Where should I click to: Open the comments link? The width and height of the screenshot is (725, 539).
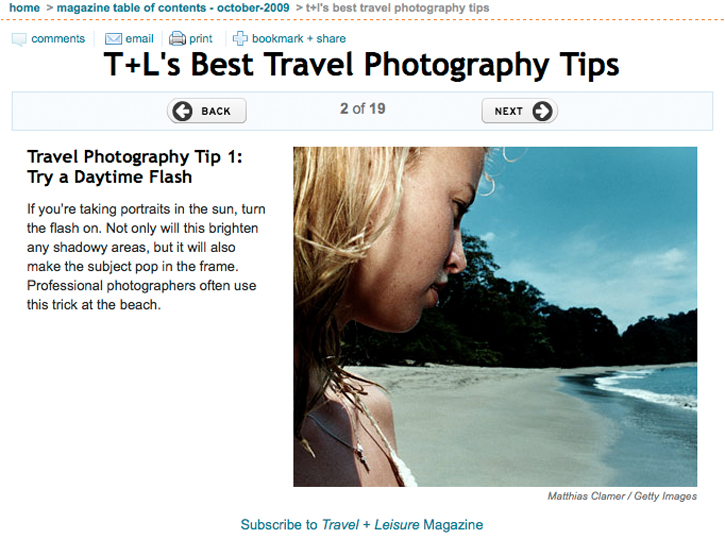click(x=58, y=39)
